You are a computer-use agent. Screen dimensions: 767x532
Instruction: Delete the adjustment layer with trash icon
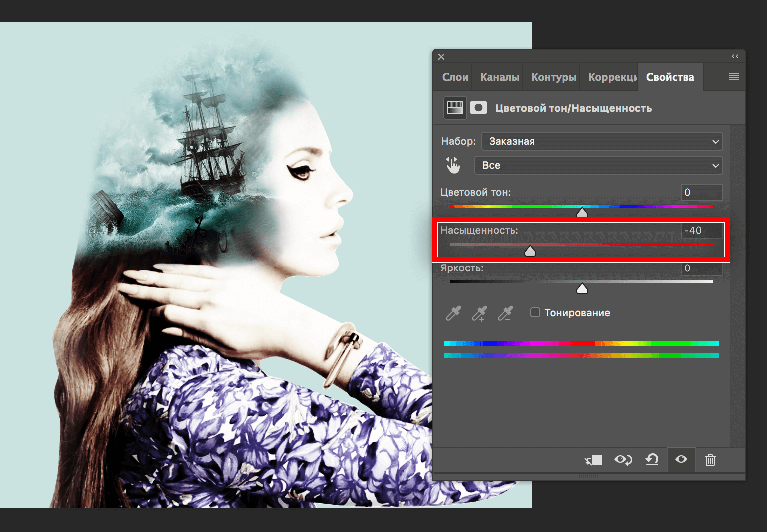coord(710,460)
